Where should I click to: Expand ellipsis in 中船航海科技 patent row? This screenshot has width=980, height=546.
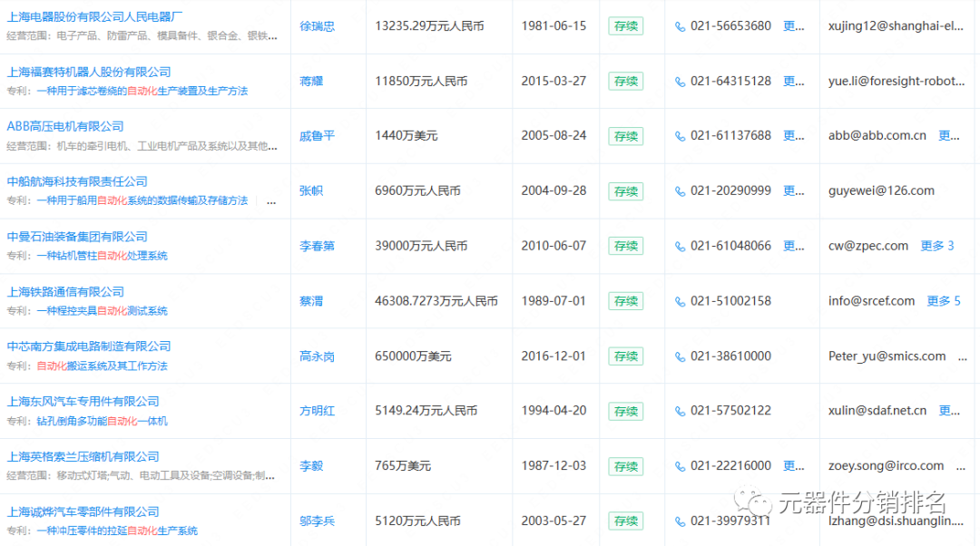pyautogui.click(x=271, y=202)
